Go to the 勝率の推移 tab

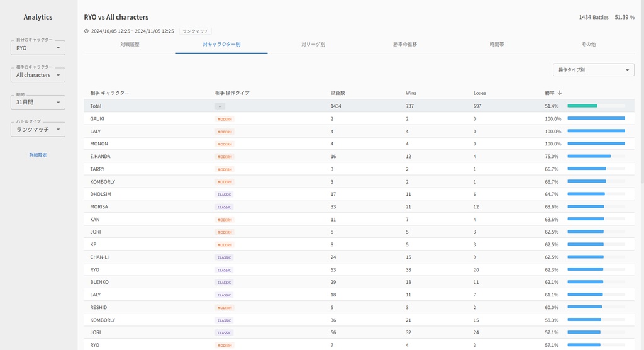[405, 45]
